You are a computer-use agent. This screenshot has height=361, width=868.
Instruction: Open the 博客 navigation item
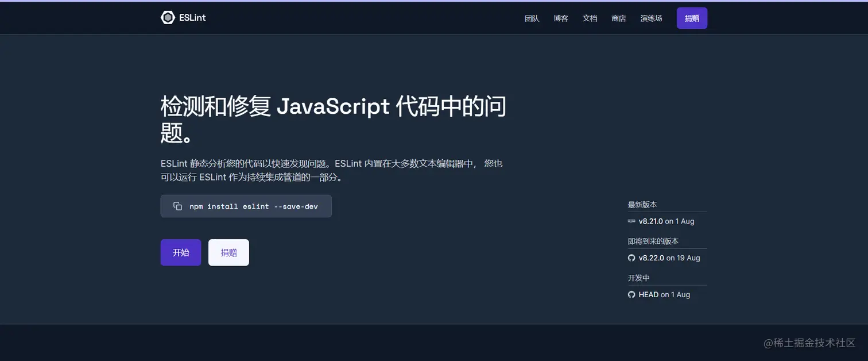[x=561, y=18]
